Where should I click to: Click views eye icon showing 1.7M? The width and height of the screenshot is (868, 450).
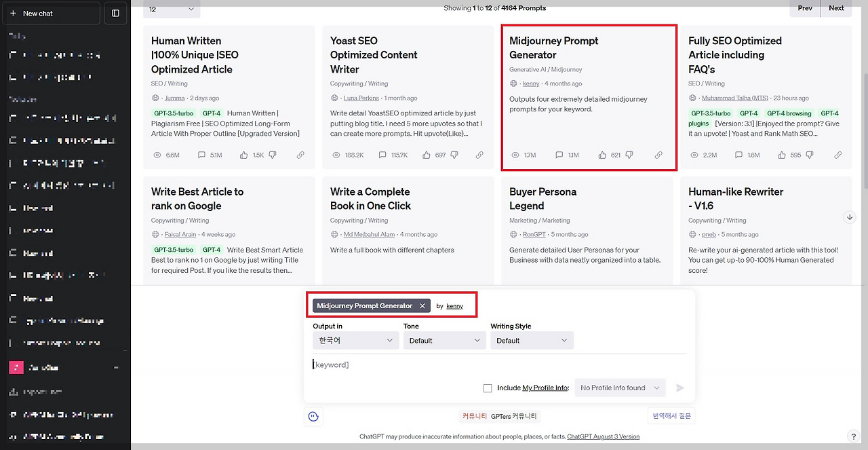pyautogui.click(x=515, y=155)
